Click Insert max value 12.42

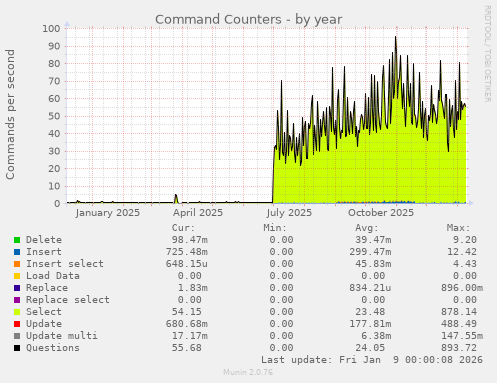[462, 252]
